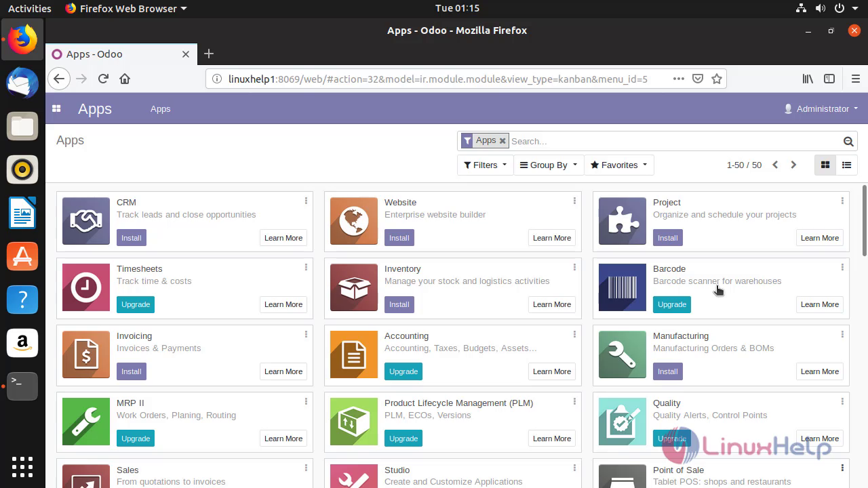The width and height of the screenshot is (868, 488).
Task: Click the Quality checklist icon
Action: tap(623, 422)
